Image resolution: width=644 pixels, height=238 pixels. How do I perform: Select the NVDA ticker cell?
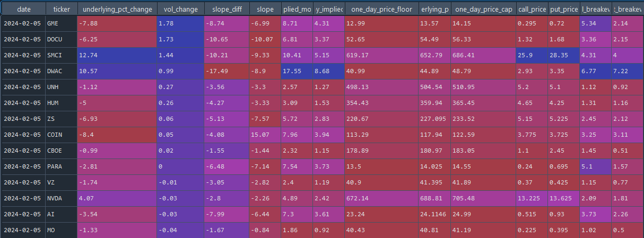coord(62,199)
